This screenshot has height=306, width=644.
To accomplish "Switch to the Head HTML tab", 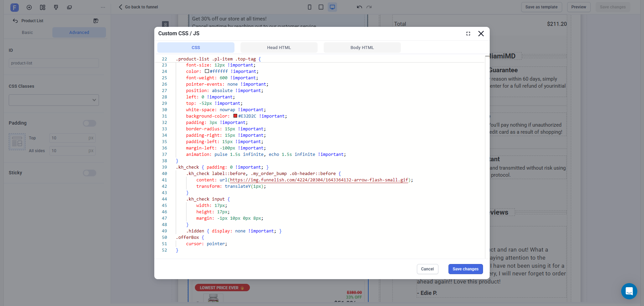I will tap(279, 48).
